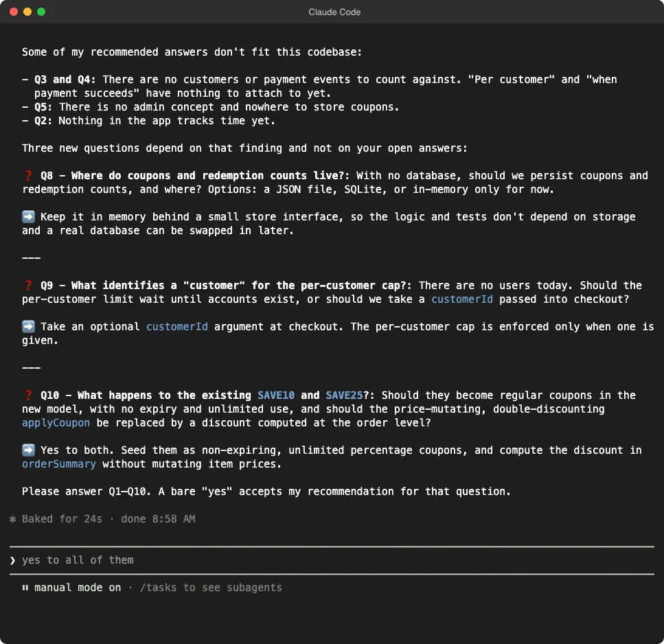This screenshot has width=664, height=644.
Task: Click 'customerId' in the 'Take an optional' answer
Action: [177, 327]
